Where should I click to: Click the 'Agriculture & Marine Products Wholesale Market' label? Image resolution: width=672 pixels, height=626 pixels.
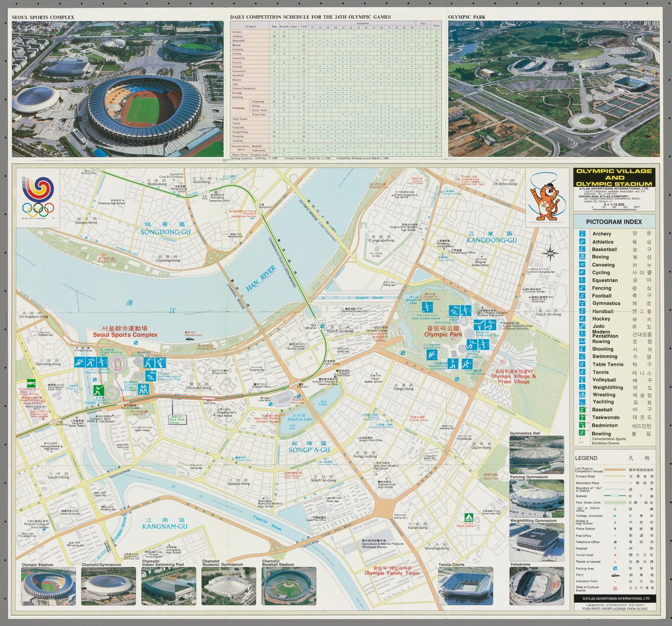coord(382,545)
